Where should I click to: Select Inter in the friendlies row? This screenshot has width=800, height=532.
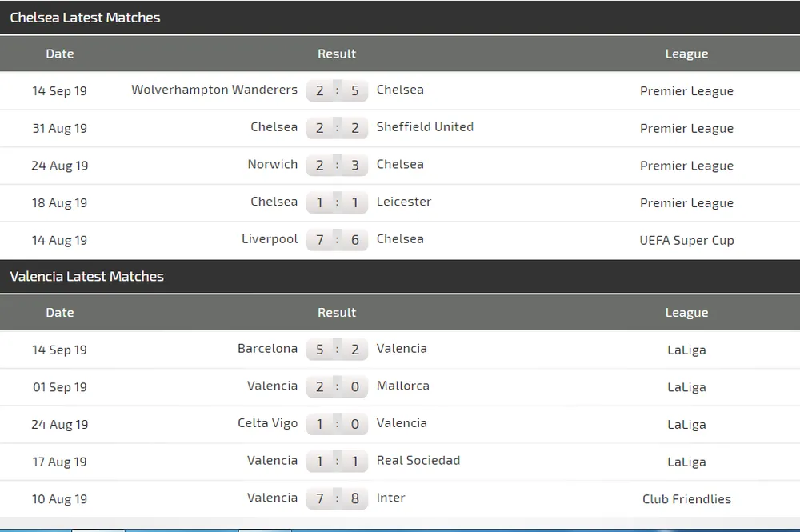(x=391, y=498)
